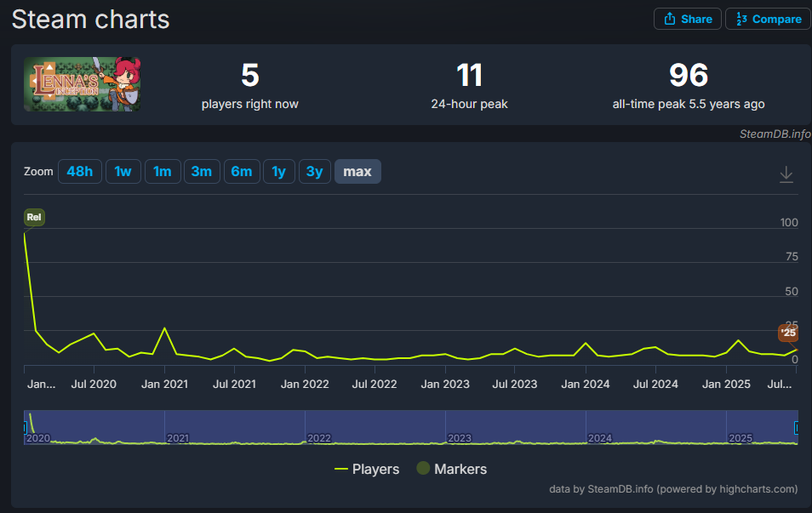Set chart zoom to 1y

coord(278,171)
